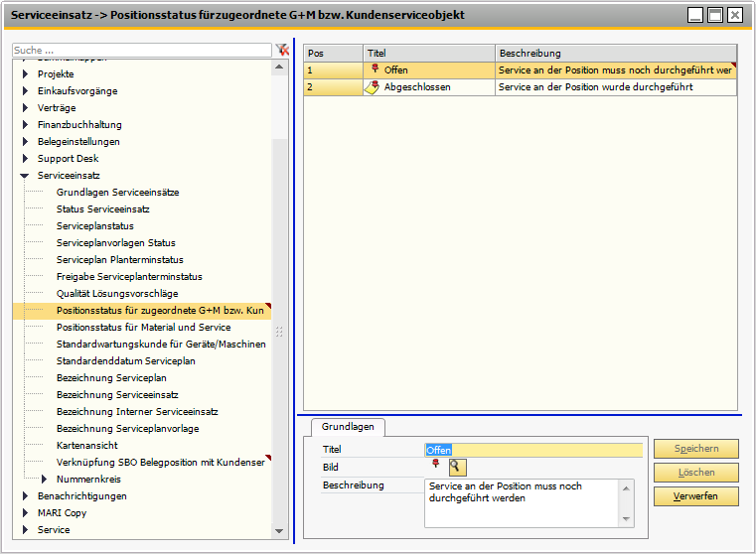
Task: Maximize the Serviceeinsatz window
Action: point(715,15)
